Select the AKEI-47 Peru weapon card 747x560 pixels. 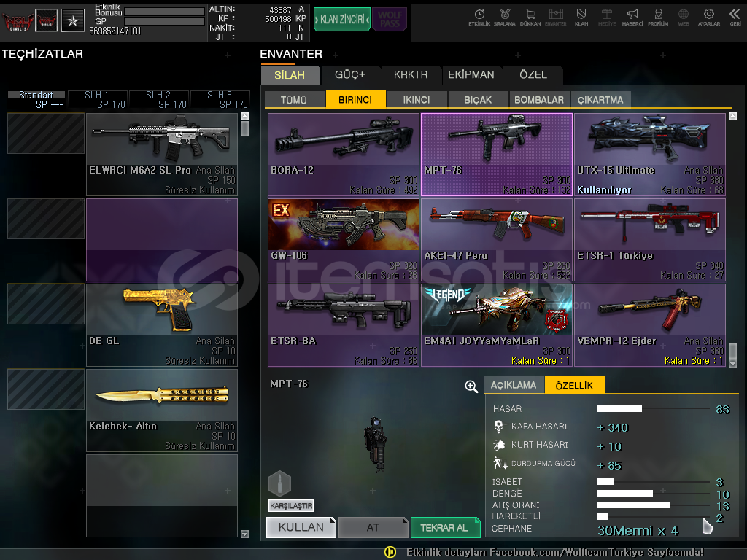pos(497,240)
